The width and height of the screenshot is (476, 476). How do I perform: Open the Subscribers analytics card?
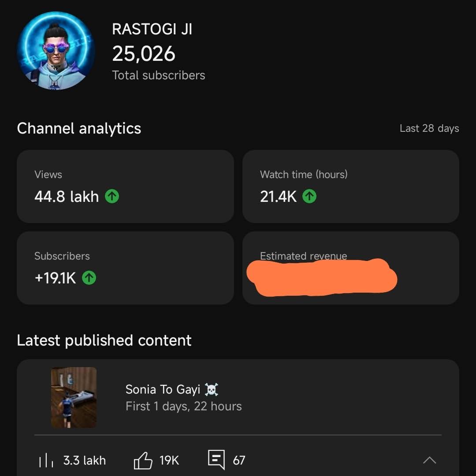125,268
